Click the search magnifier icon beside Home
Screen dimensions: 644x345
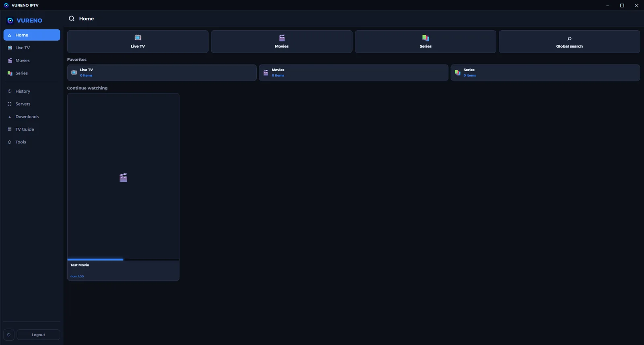tap(72, 19)
